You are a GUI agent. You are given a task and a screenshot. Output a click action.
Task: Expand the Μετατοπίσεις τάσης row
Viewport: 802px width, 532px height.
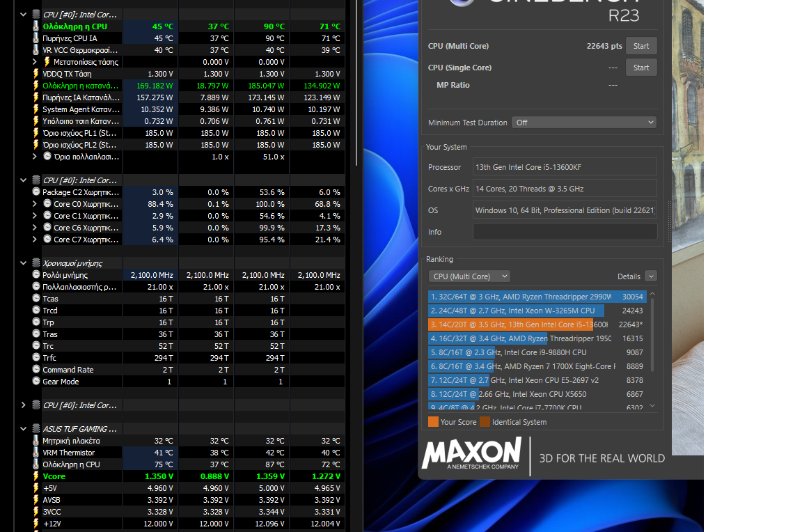click(35, 62)
